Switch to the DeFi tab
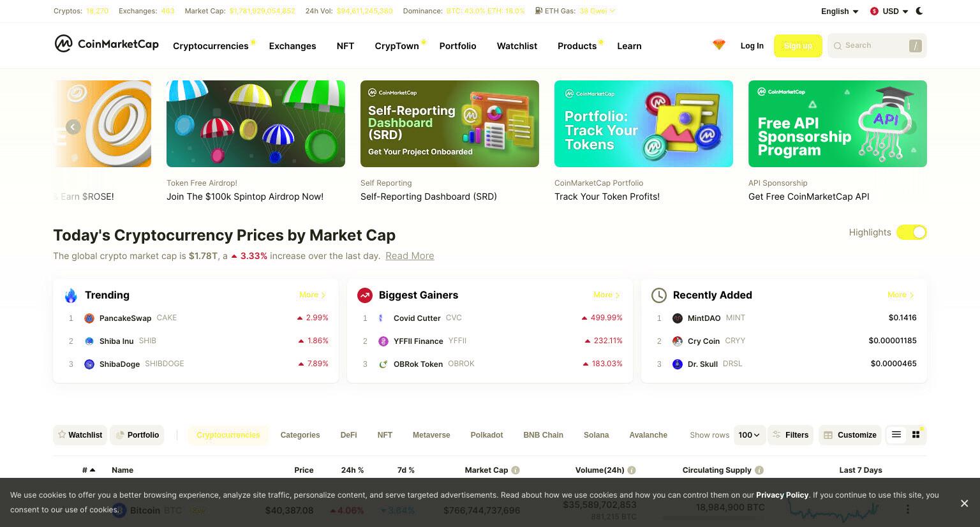Viewport: 980px width, 527px height. (x=348, y=435)
